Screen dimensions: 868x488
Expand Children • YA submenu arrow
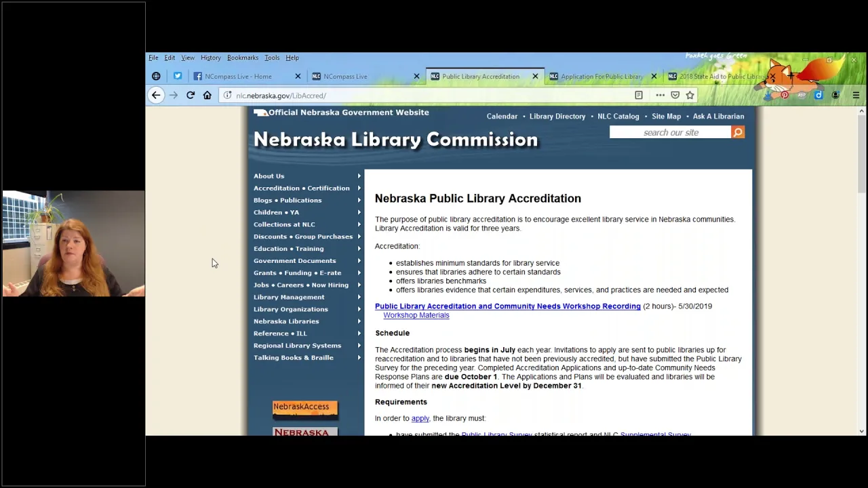359,213
